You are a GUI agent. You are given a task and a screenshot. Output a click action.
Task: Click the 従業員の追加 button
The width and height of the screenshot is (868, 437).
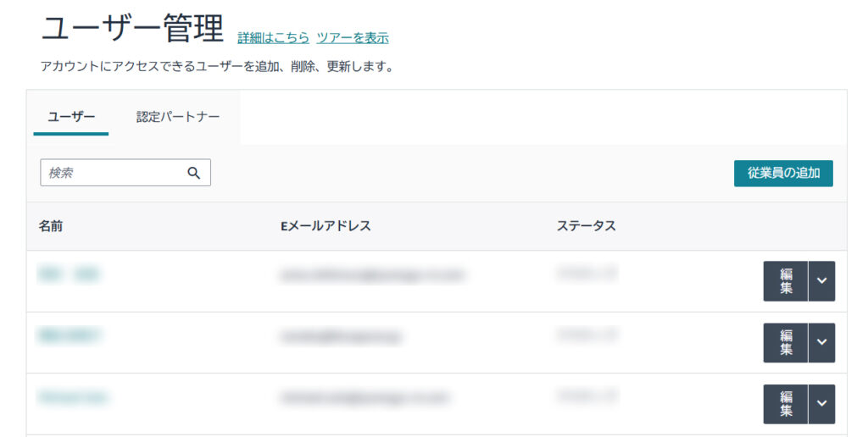(783, 173)
